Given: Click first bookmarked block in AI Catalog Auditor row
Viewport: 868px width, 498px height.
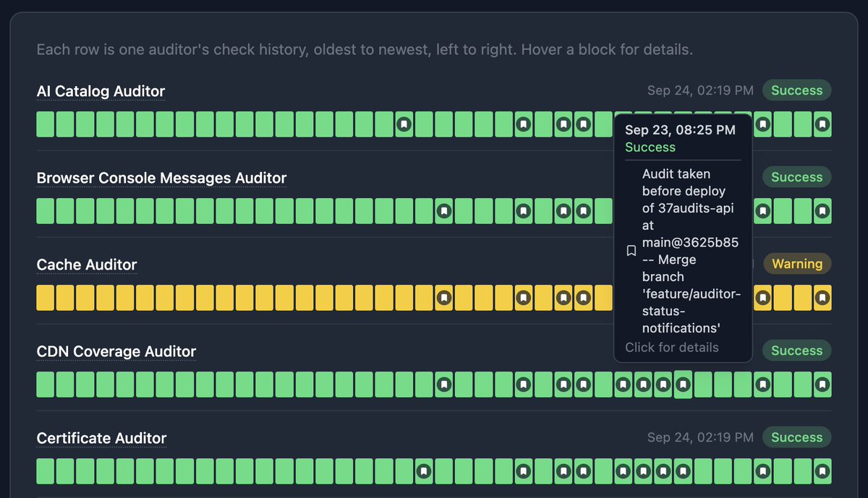Looking at the screenshot, I should (404, 124).
